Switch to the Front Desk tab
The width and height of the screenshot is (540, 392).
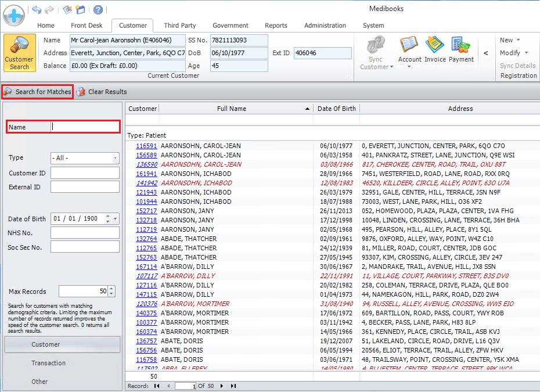click(x=87, y=26)
